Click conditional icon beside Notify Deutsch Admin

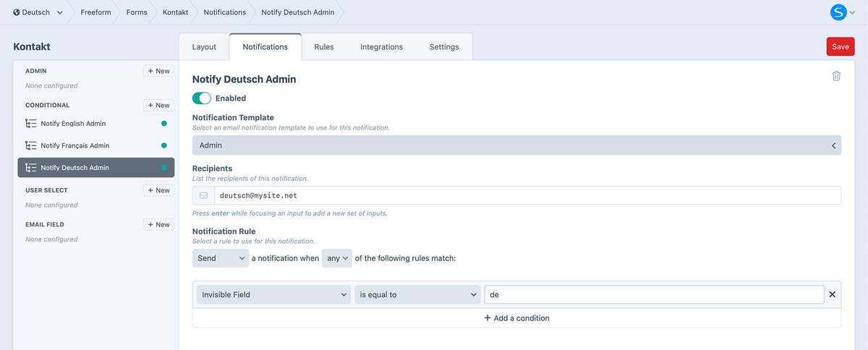pyautogui.click(x=30, y=168)
